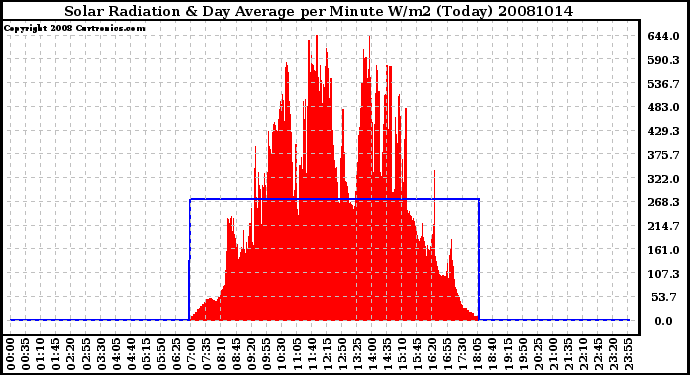This screenshot has width=690, height=375.
Task: Click the 19:50 time label
Action: (522, 354)
